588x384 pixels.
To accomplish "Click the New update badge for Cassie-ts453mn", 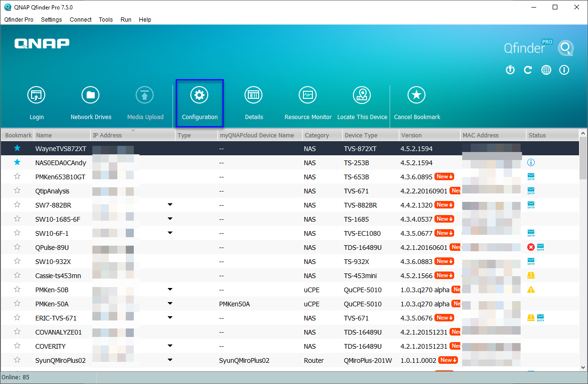I will (x=444, y=275).
